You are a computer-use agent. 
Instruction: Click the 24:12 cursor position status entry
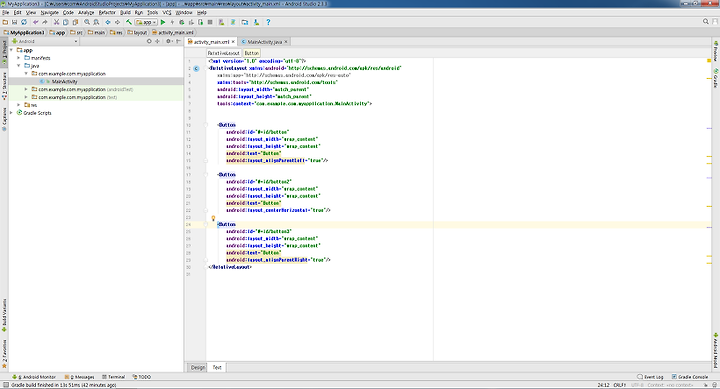tap(603, 385)
